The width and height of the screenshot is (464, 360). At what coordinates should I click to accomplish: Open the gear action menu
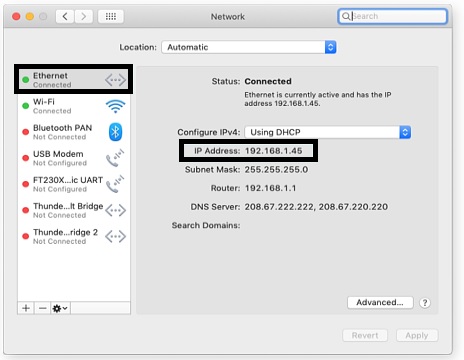pos(60,308)
